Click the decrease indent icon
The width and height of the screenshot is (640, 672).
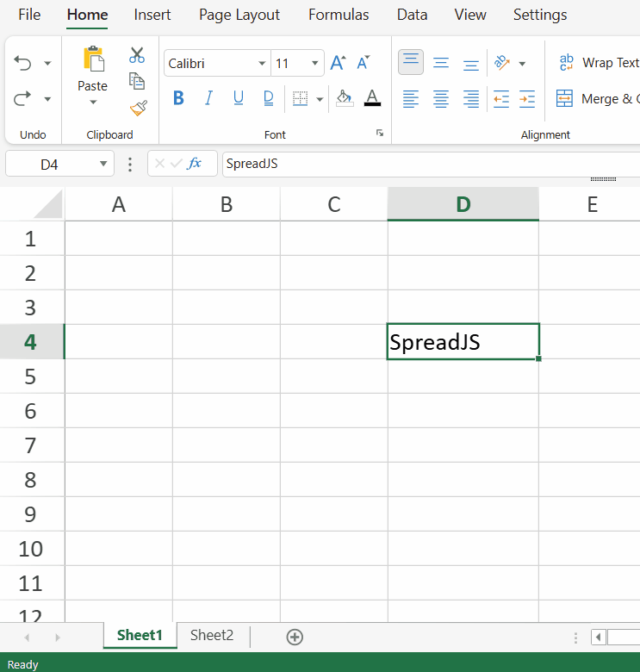tap(500, 99)
